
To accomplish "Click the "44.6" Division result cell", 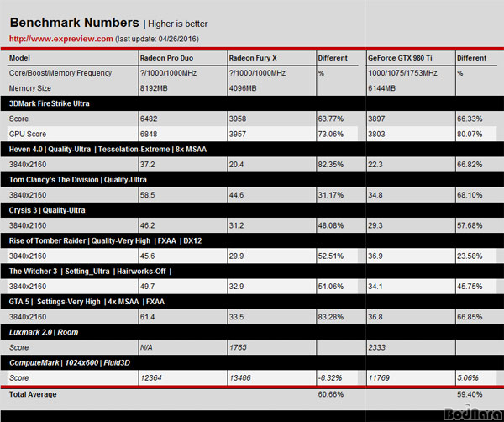I will click(236, 195).
